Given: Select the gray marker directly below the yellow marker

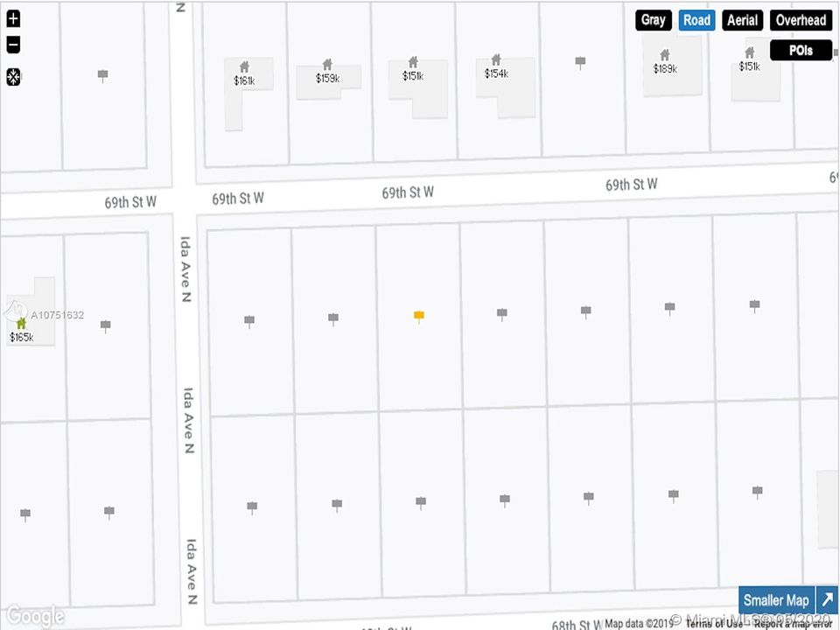Looking at the screenshot, I should coord(421,503).
